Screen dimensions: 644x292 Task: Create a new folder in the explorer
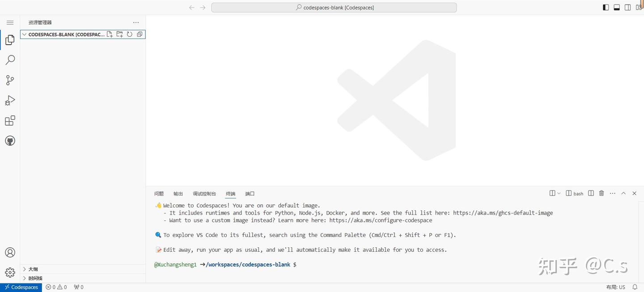pos(119,34)
